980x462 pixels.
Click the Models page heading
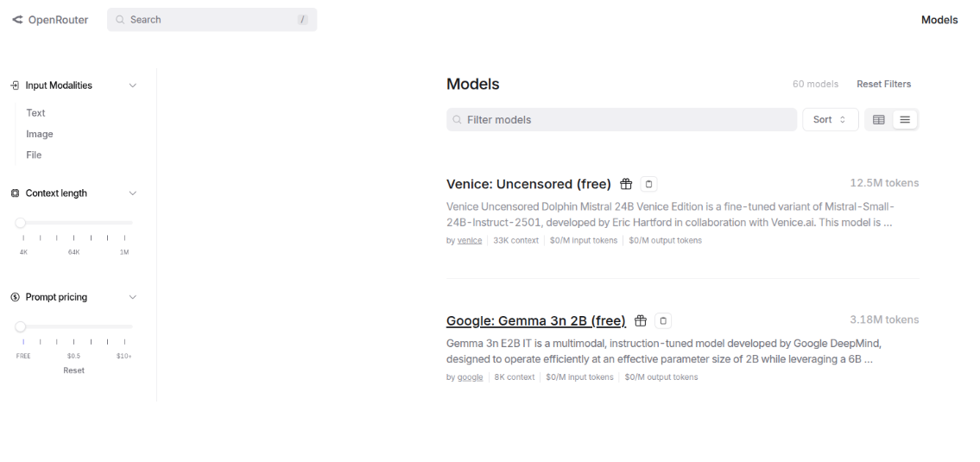coord(472,84)
